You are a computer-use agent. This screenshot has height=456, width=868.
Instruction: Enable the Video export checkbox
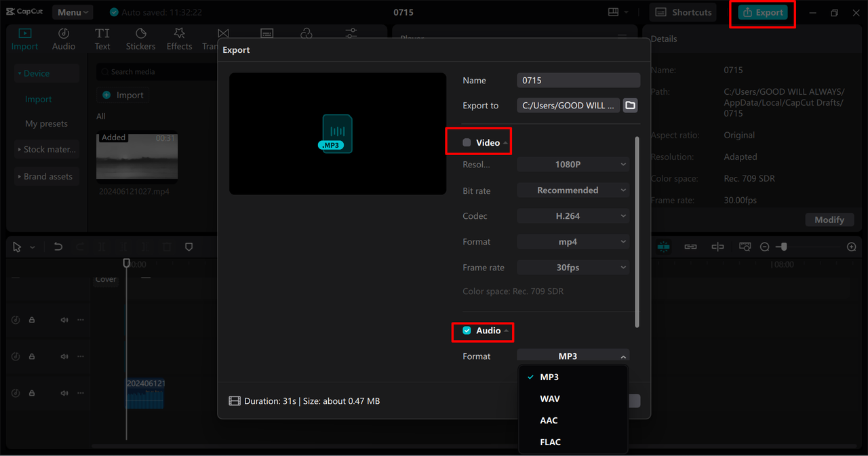(x=467, y=143)
